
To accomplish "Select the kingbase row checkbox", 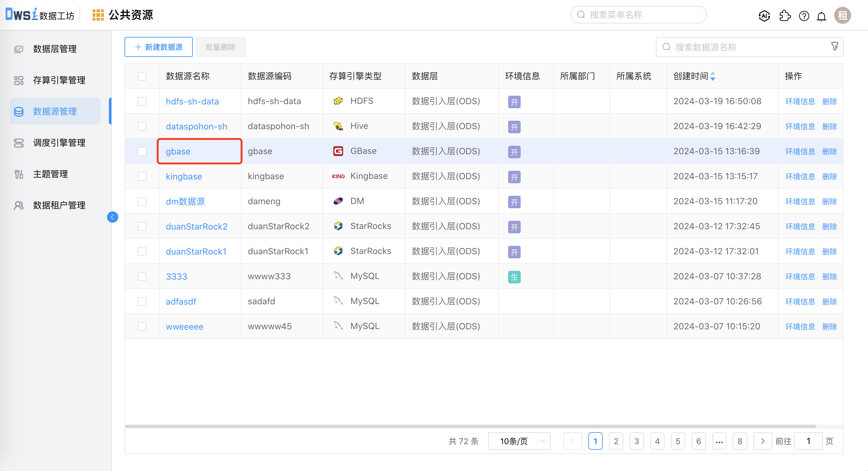I will click(x=142, y=176).
